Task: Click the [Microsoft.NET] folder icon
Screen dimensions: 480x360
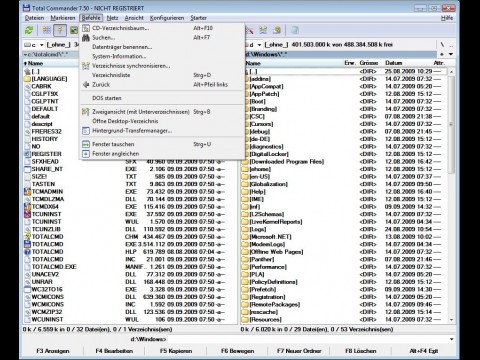Action: pos(245,237)
